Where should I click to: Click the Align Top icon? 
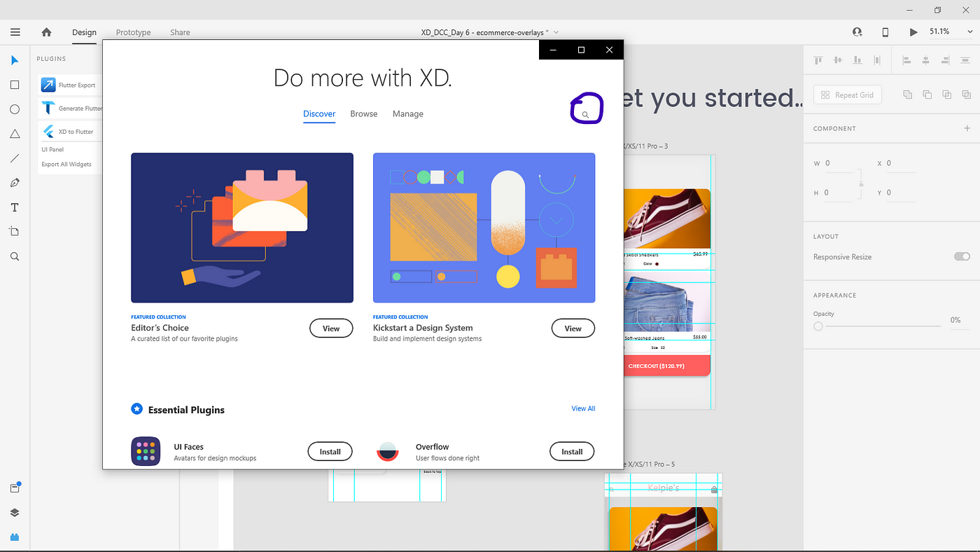[x=818, y=61]
